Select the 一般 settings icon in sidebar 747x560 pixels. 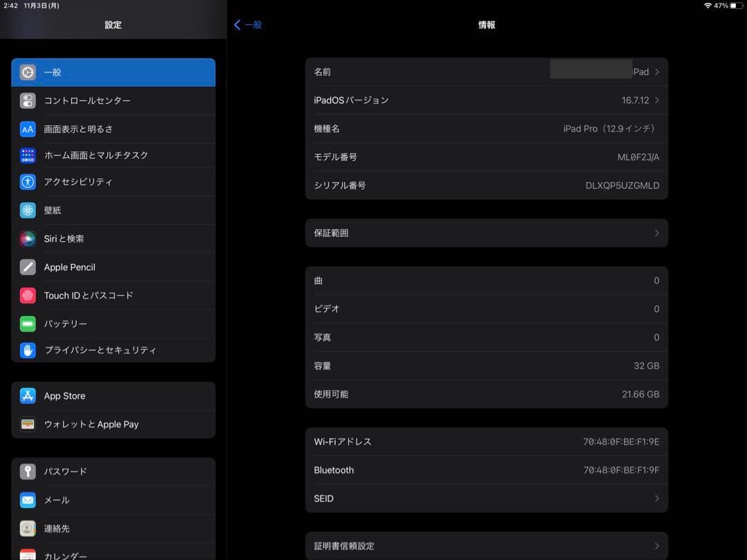(27, 72)
